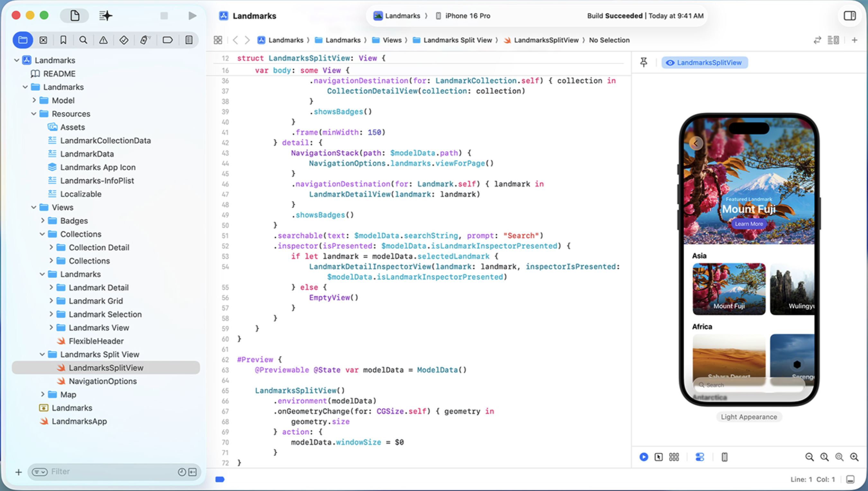The height and width of the screenshot is (491, 868).
Task: Pin the LandmarksSplitView preview
Action: pos(644,62)
